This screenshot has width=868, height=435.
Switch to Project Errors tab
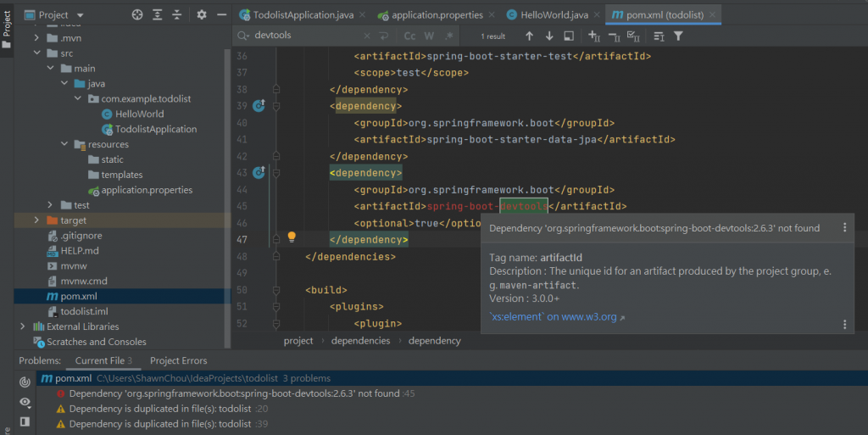click(178, 360)
